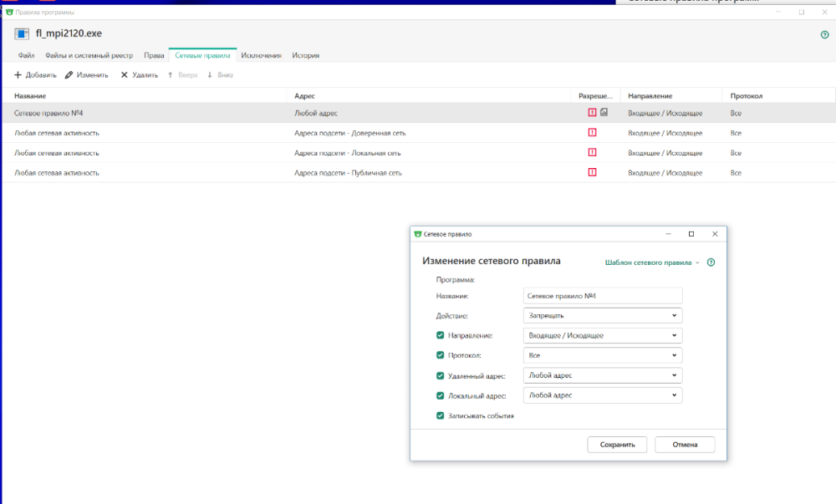The width and height of the screenshot is (836, 504).
Task: Click block icon in Сетевое правило №4 row
Action: pyautogui.click(x=592, y=112)
